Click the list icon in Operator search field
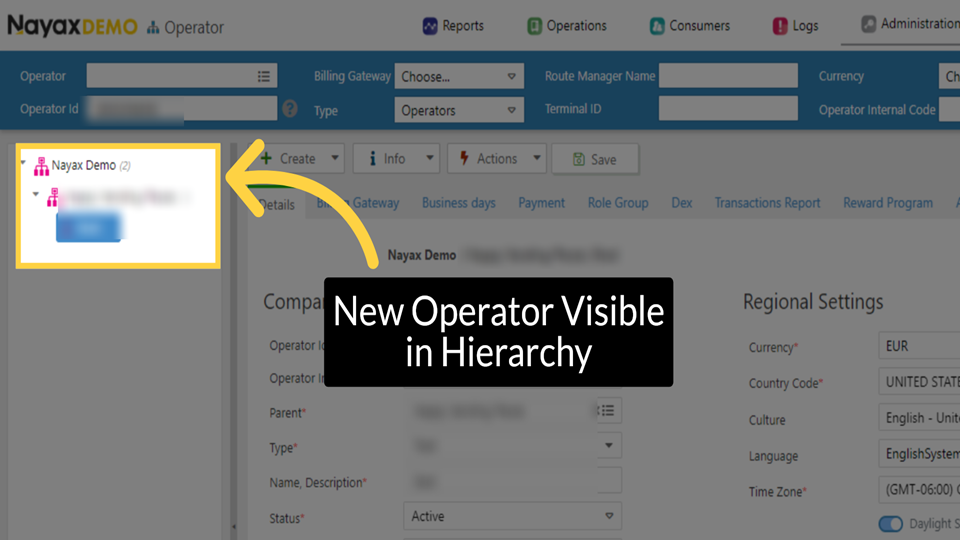 tap(264, 76)
